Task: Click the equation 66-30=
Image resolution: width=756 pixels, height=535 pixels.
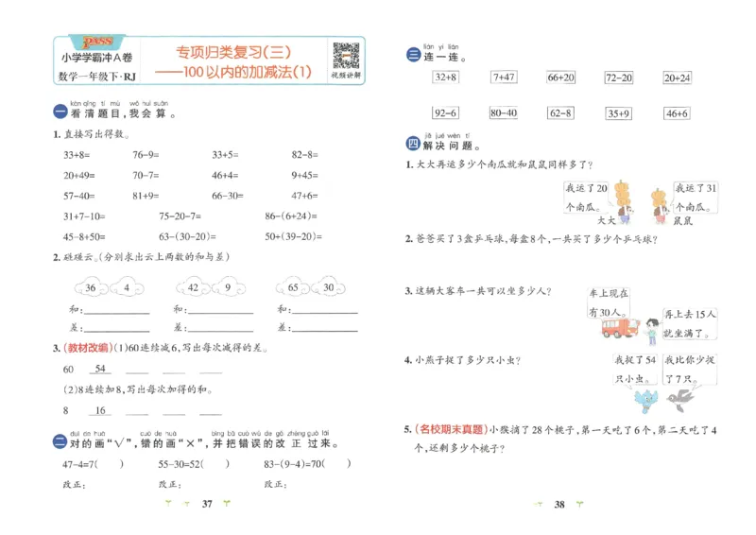Action: pyautogui.click(x=228, y=196)
